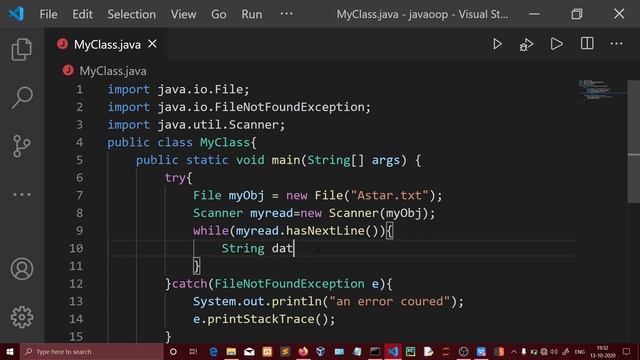The width and height of the screenshot is (640, 360).
Task: Click on the try keyword
Action: click(175, 178)
